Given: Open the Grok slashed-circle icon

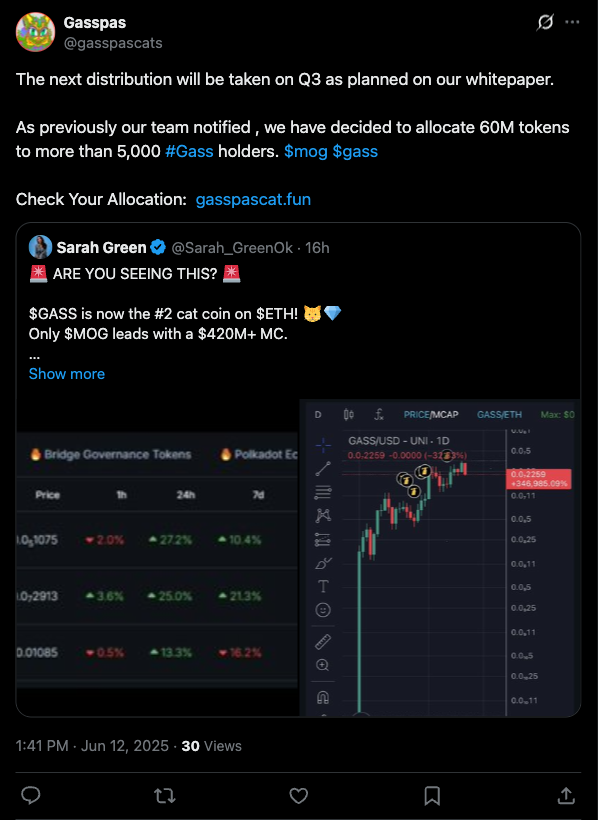Looking at the screenshot, I should tap(545, 22).
